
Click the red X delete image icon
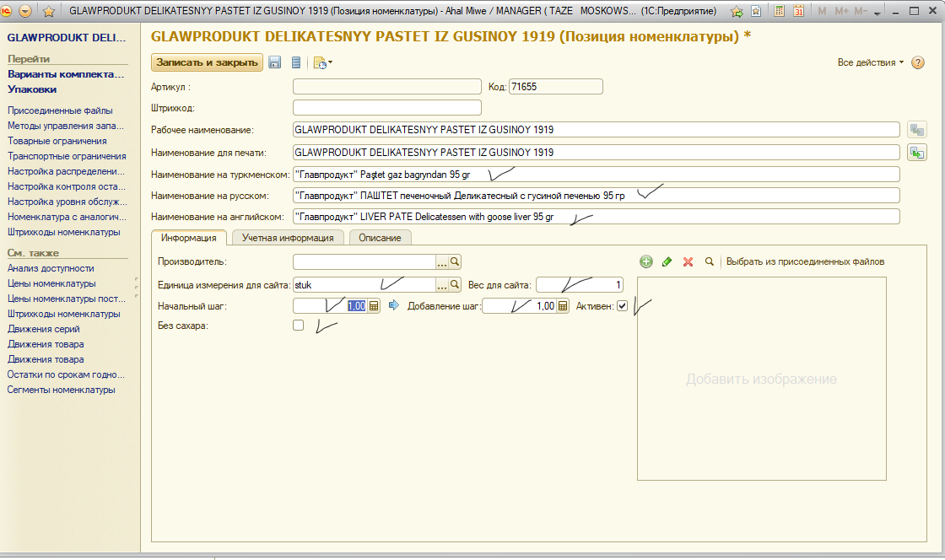(x=688, y=262)
